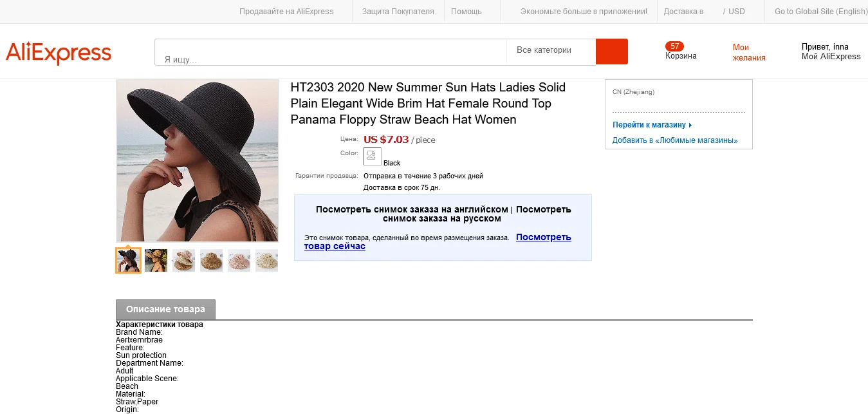Screen dimensions: 868x414
Task: Click Посмотреть товар сейчас link
Action: (438, 241)
